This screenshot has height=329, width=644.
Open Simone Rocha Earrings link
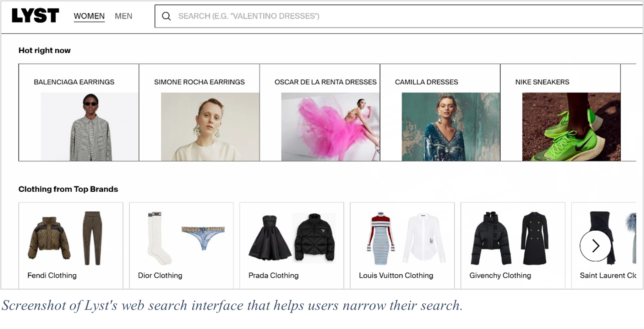[x=199, y=82]
